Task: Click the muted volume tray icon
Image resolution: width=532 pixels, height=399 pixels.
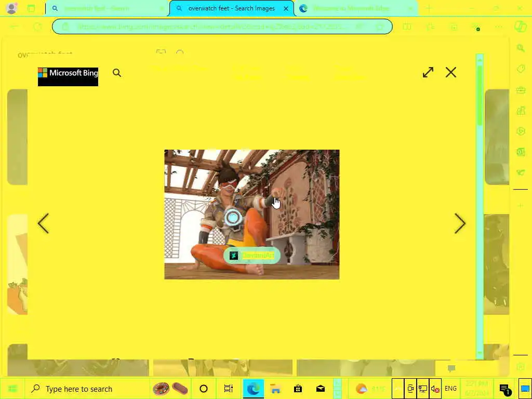Action: [x=435, y=389]
